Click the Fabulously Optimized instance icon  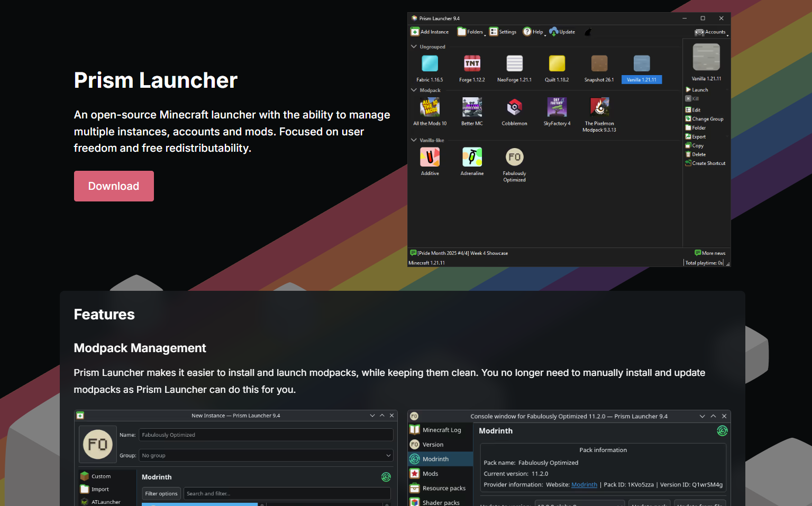(514, 157)
